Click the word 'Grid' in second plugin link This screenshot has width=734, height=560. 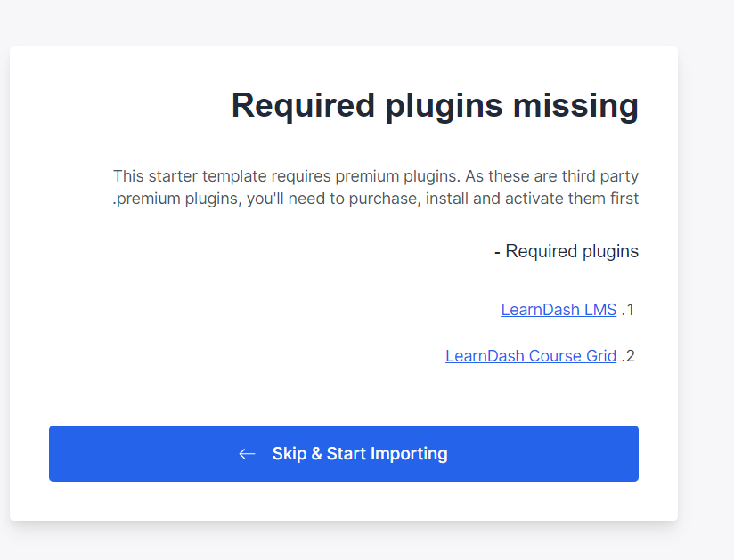600,356
